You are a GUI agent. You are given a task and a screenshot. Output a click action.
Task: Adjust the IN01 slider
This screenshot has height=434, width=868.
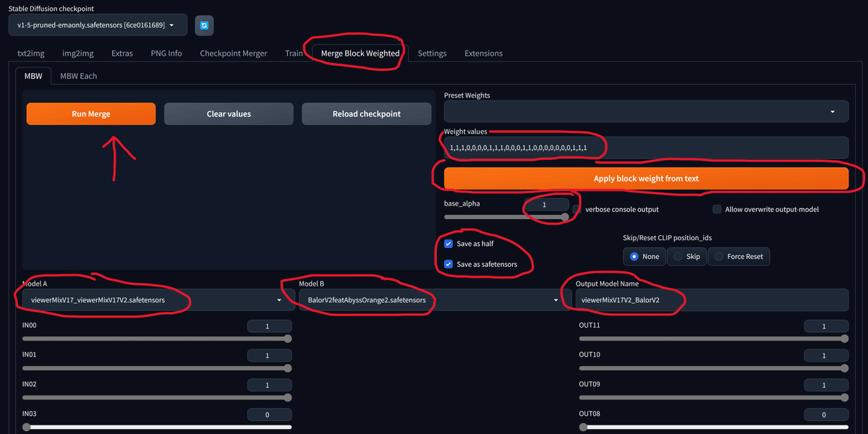coord(157,367)
